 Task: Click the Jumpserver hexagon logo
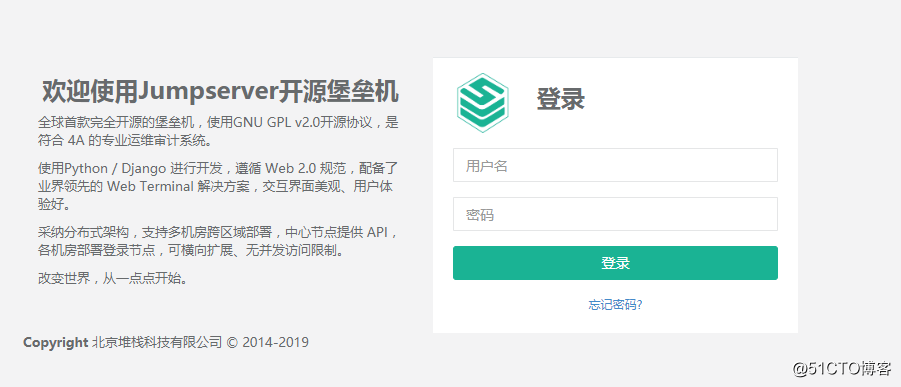click(483, 103)
